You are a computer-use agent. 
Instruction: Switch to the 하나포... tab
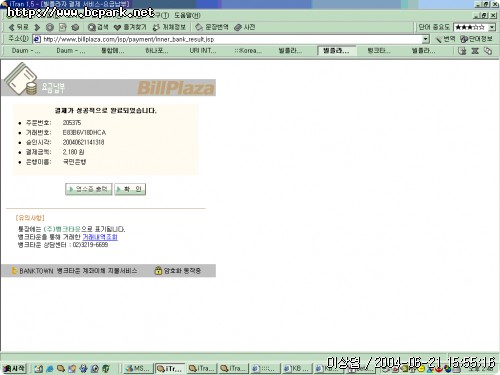pyautogui.click(x=157, y=51)
